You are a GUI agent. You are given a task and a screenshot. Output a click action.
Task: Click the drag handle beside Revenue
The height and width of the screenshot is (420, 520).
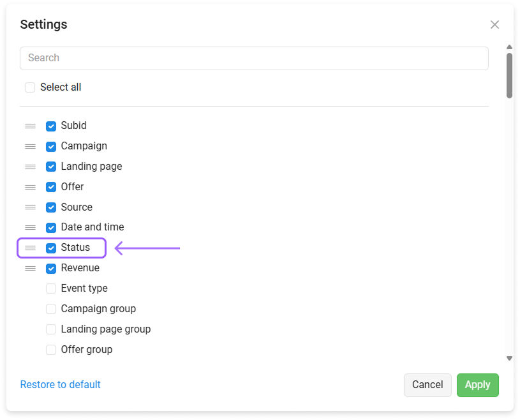tap(30, 268)
